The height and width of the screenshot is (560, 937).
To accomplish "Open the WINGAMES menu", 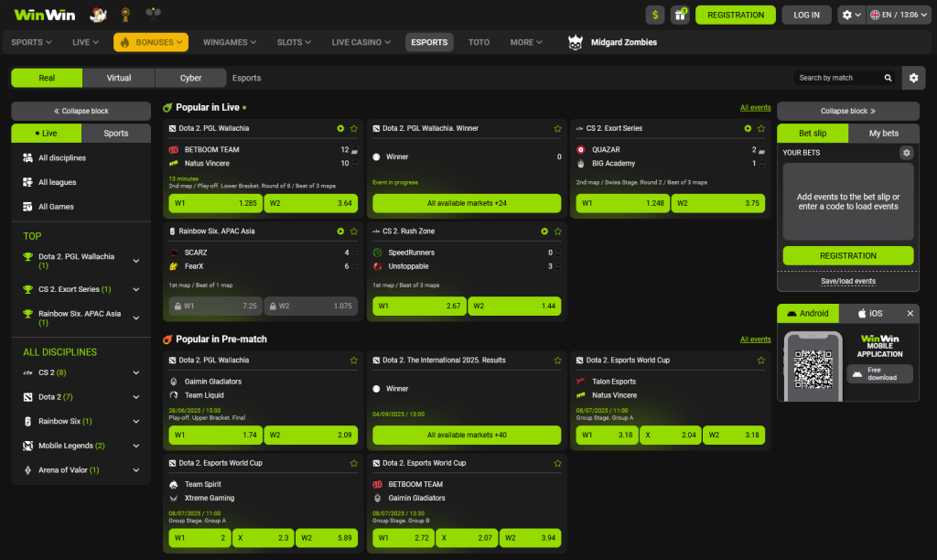I will point(230,42).
